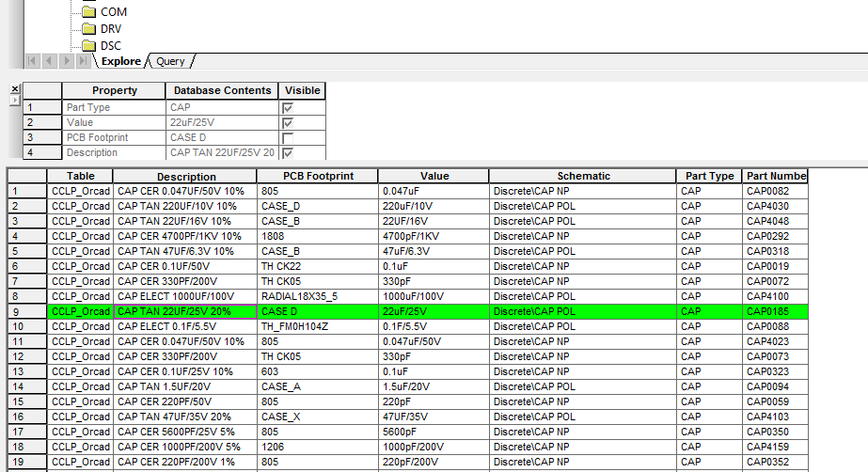The height and width of the screenshot is (472, 868).
Task: Click CAP TAN 22UF/25V 20 in Database Contents
Action: [222, 152]
